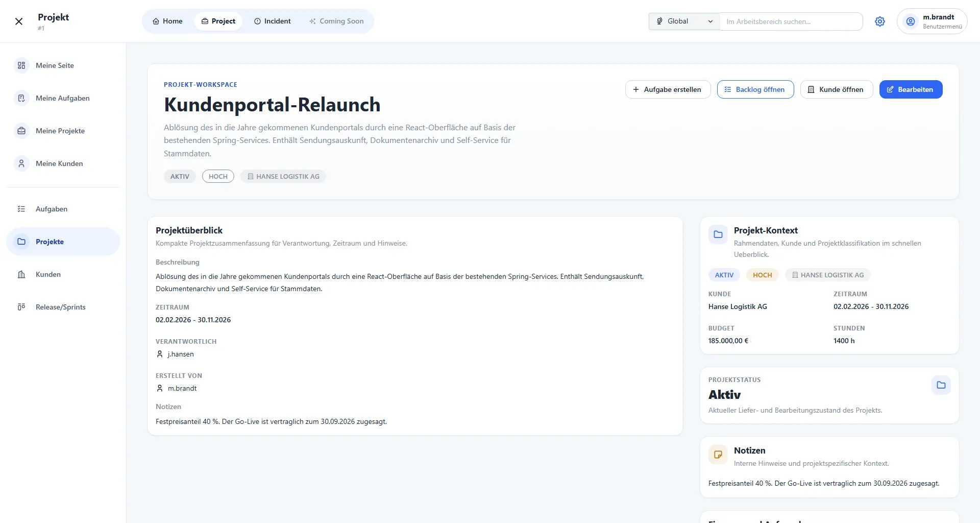Click the HOCH priority badge under title

(218, 176)
